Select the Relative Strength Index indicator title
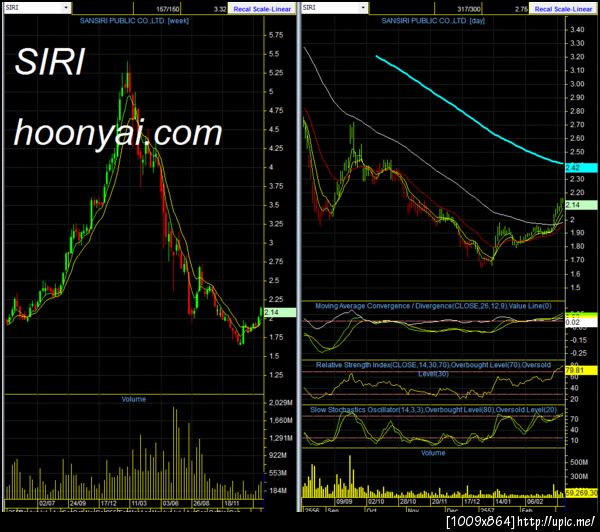 (433, 369)
